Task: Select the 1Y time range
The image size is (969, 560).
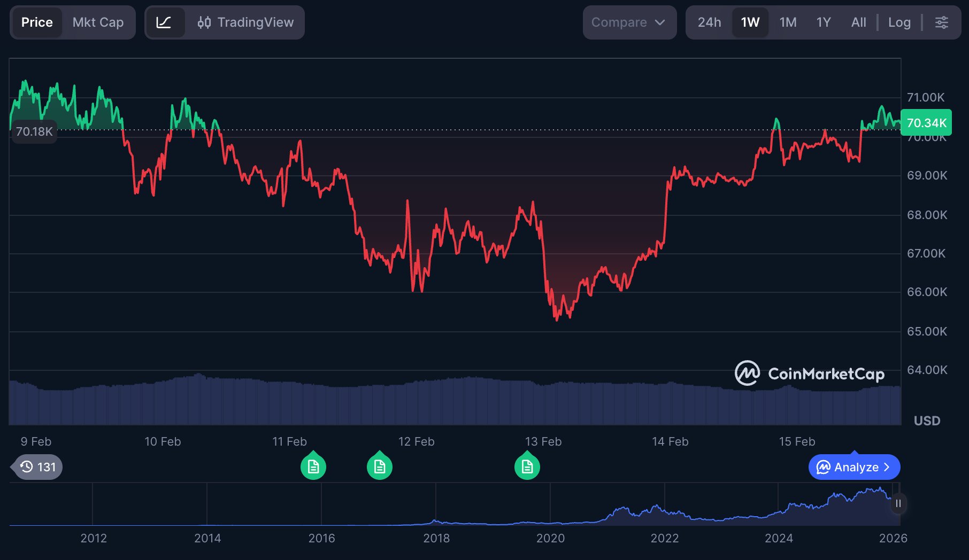Action: [824, 22]
